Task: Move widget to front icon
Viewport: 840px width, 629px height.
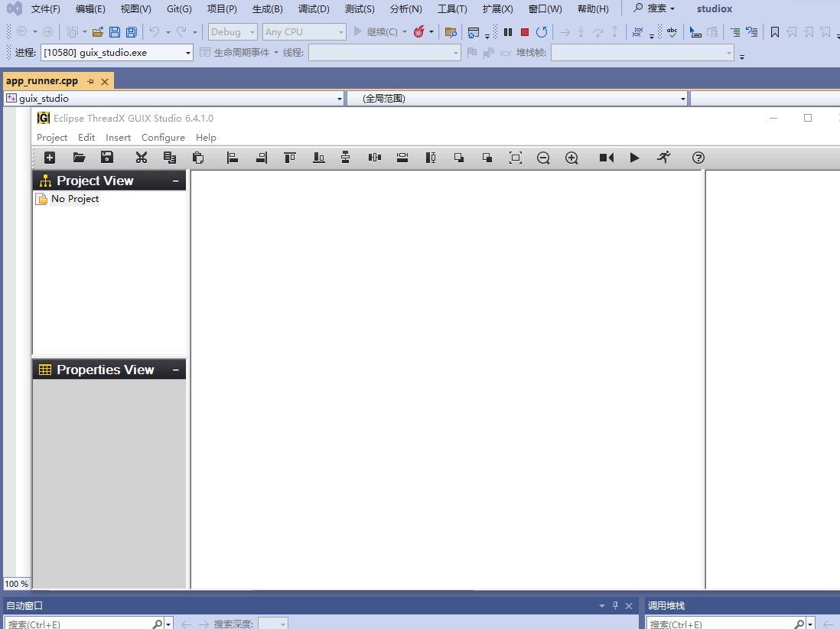Action: point(459,158)
